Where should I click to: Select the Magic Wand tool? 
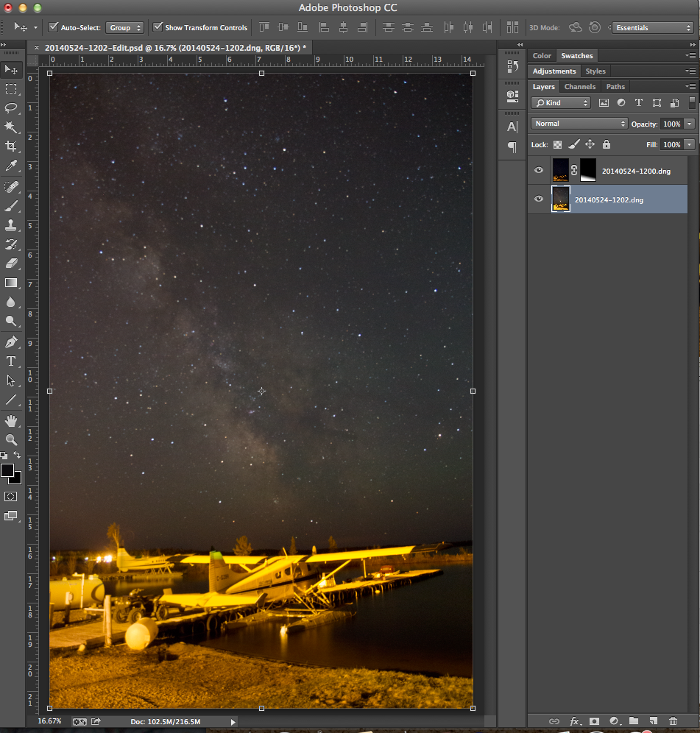pyautogui.click(x=11, y=127)
